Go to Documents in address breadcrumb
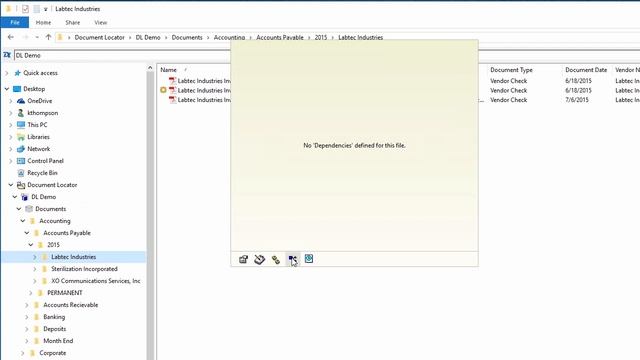The image size is (640, 360). (x=187, y=37)
